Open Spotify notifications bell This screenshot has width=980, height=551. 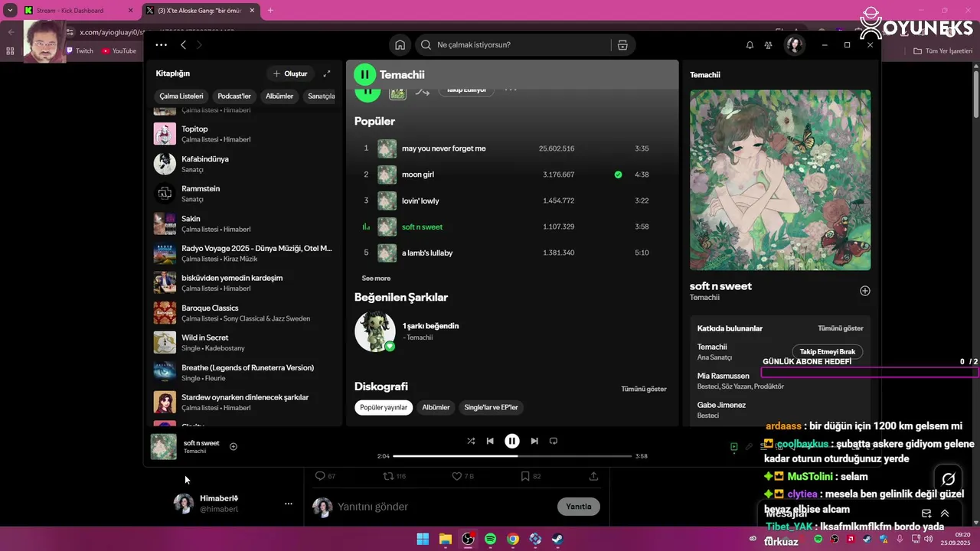[750, 45]
